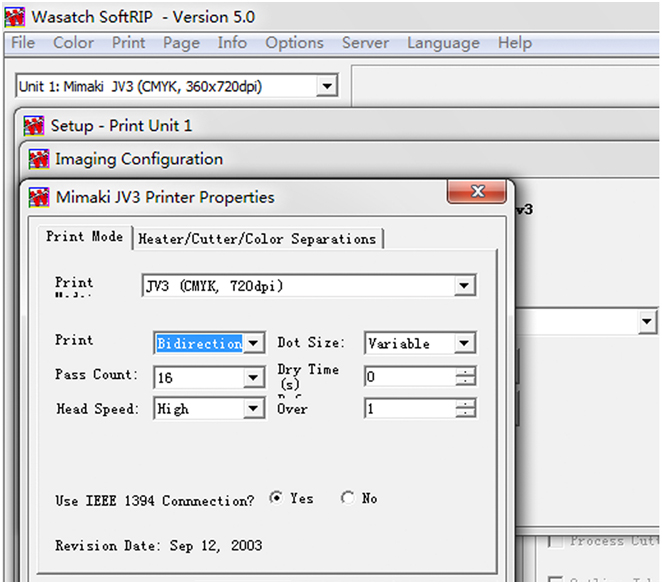The image size is (662, 584).
Task: Open the Options menu
Action: tap(294, 43)
